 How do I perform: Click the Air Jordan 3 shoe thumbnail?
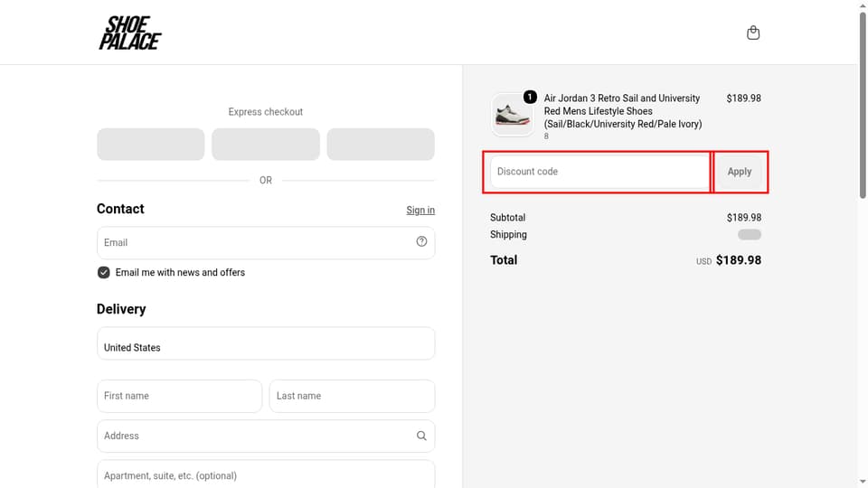click(x=512, y=115)
